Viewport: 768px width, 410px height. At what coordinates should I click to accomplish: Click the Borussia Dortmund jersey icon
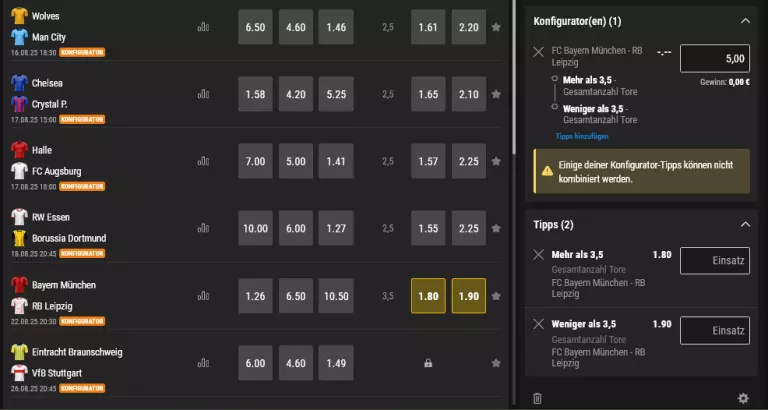click(x=20, y=238)
